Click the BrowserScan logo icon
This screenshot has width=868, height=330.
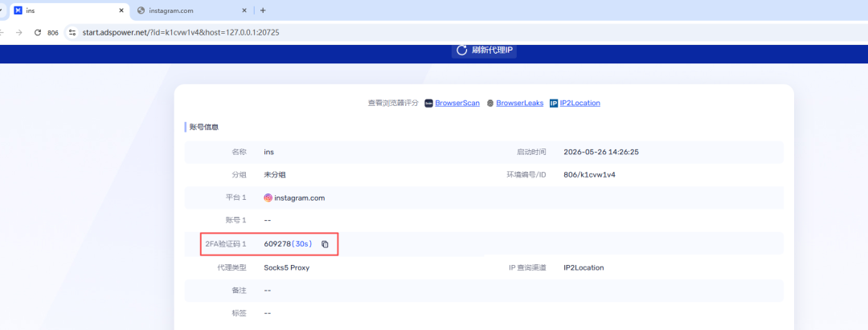428,104
